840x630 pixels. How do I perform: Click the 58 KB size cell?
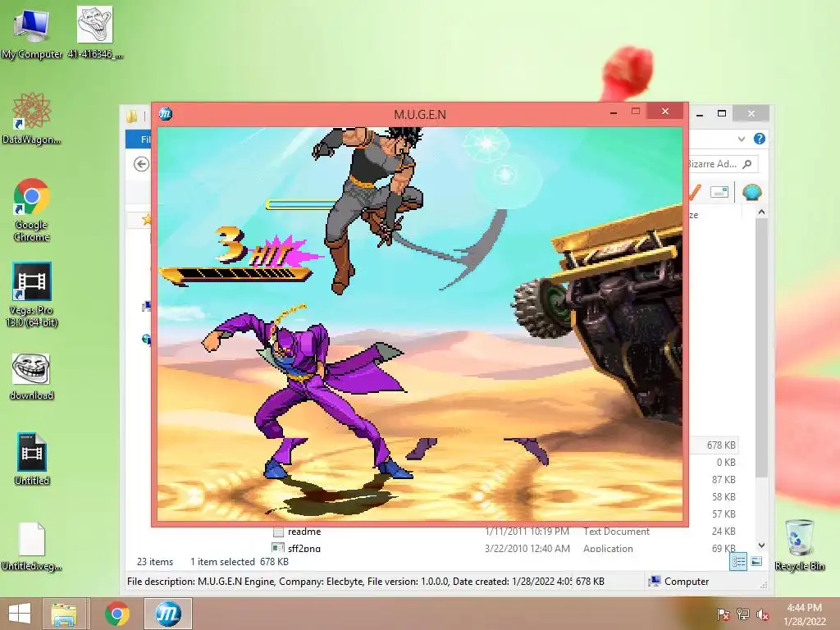(724, 496)
